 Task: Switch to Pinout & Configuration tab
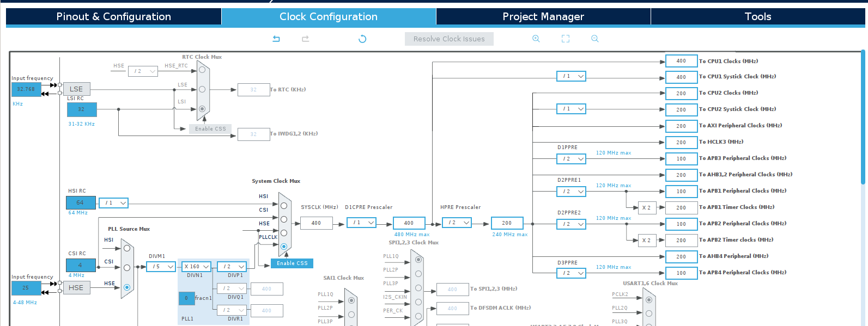click(113, 17)
